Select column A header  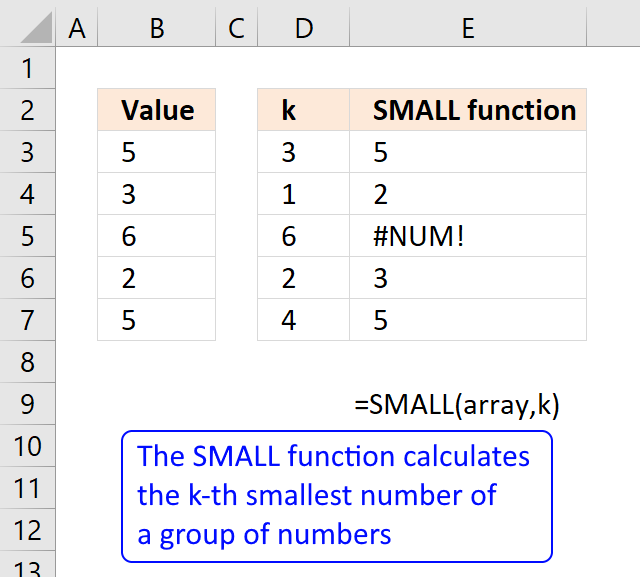pyautogui.click(x=77, y=29)
